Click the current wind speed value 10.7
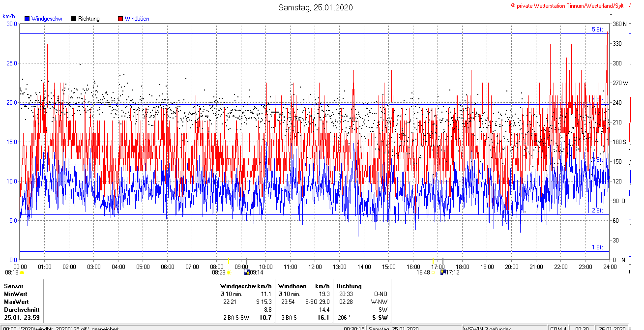The height and width of the screenshot is (330, 644). 265,318
